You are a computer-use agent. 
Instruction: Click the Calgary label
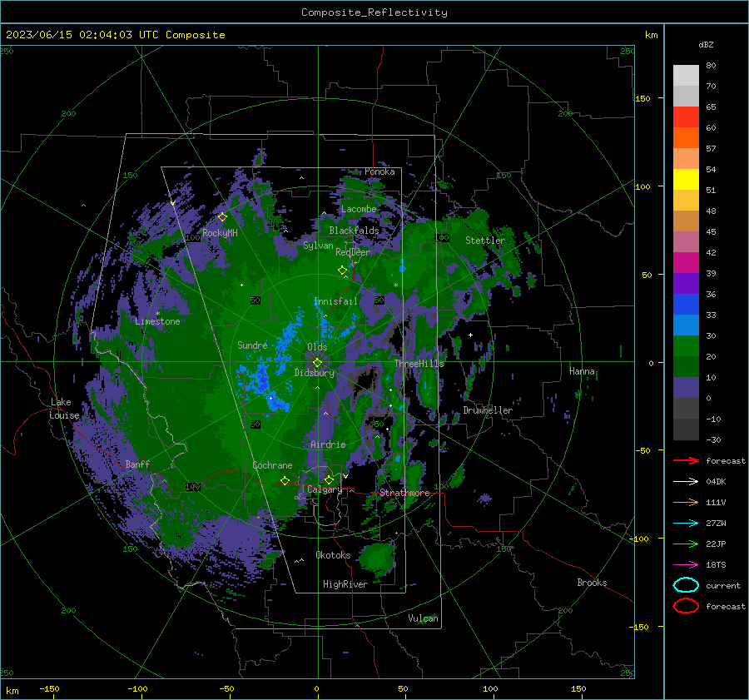(x=325, y=489)
